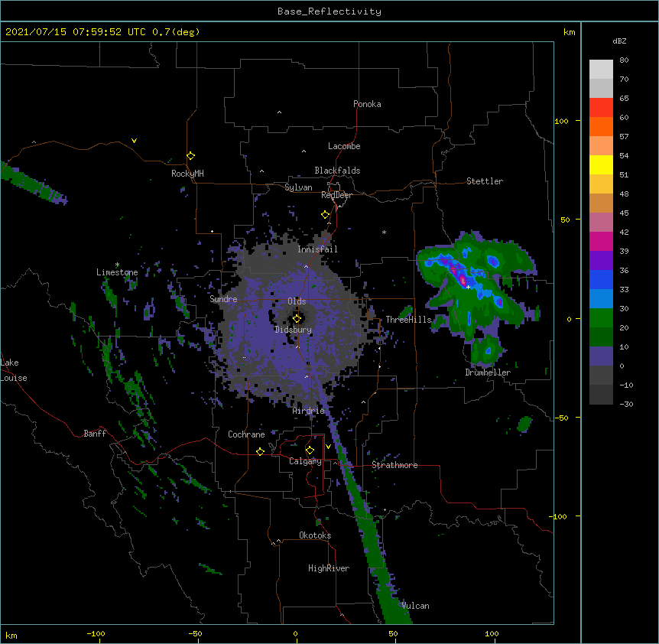This screenshot has width=659, height=644.
Task: Select the yellow V marker northwest of RockyMH
Action: coord(134,141)
